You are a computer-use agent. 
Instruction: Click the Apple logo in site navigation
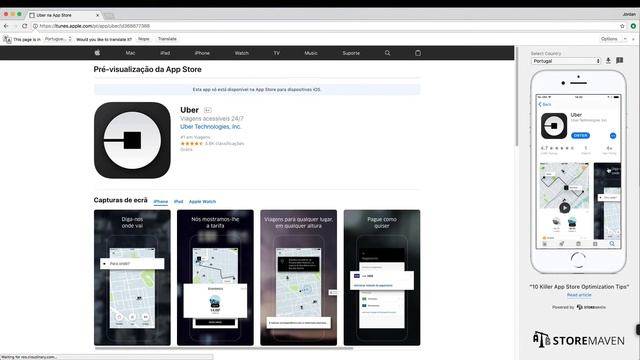click(x=98, y=53)
